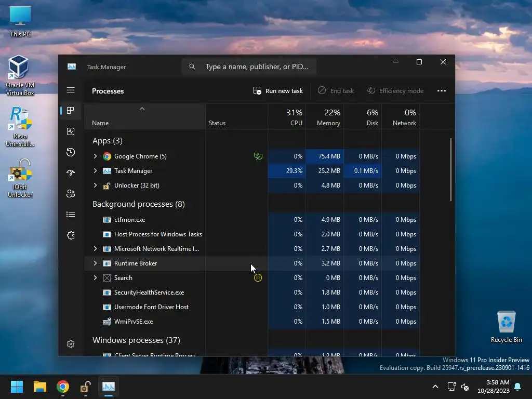Click the Google Chrome icon in the Apps list
This screenshot has height=399, width=532.
107,156
